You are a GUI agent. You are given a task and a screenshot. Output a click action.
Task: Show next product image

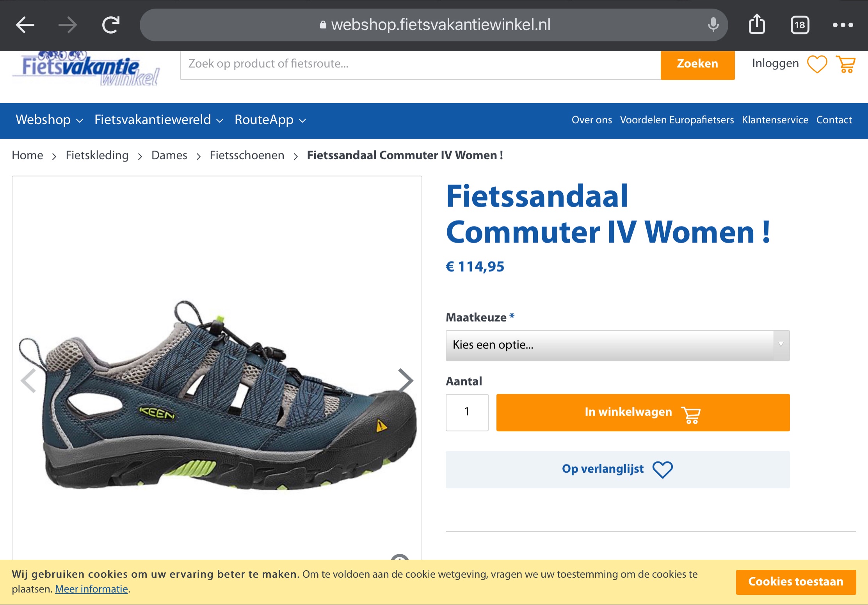tap(406, 381)
